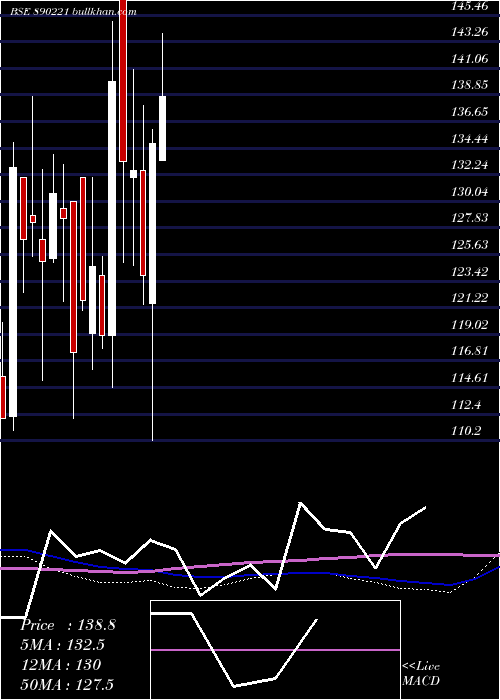Screen dimensions: 500x700
Task: Click the 110.2 price axis label
Action: coord(467,431)
